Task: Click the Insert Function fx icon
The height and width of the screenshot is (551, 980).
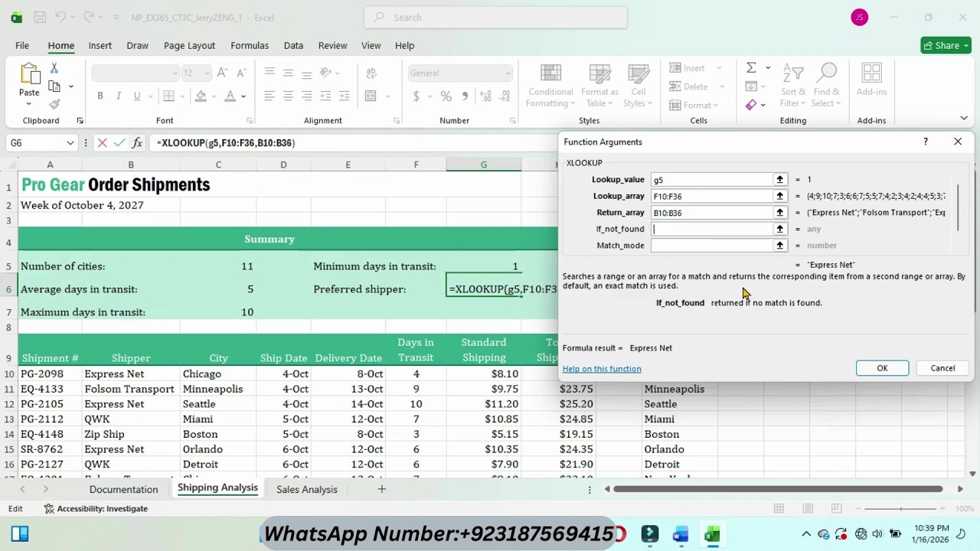Action: (x=137, y=142)
